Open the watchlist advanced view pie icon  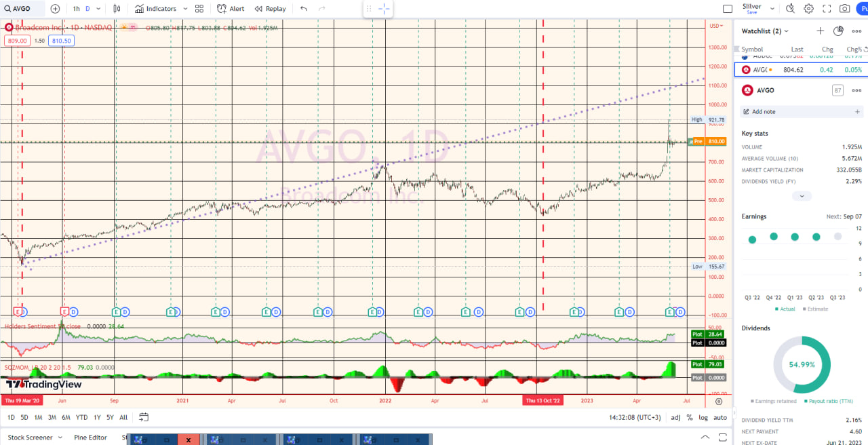(838, 31)
